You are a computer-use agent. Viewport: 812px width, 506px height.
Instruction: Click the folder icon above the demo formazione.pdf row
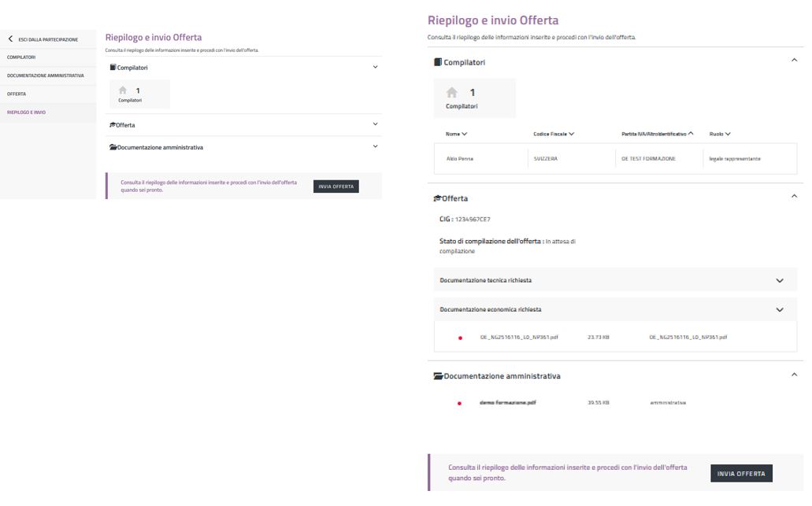click(x=438, y=376)
